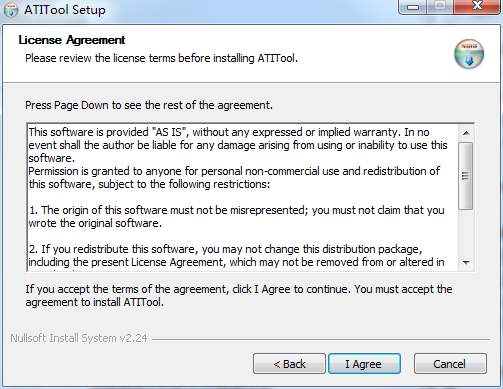Viewport: 503px width, 389px height.
Task: Click the "ATITool Setup" title bar text
Action: pos(65,10)
